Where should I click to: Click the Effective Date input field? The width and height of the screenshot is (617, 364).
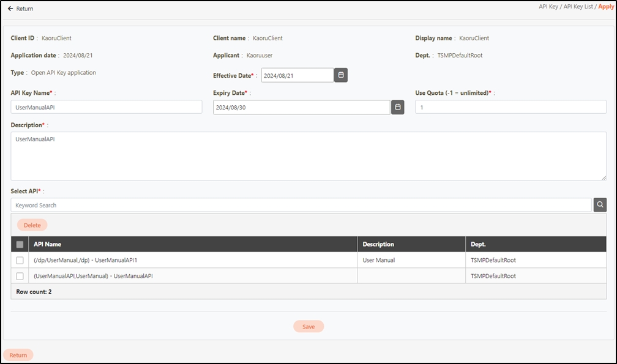pos(297,75)
